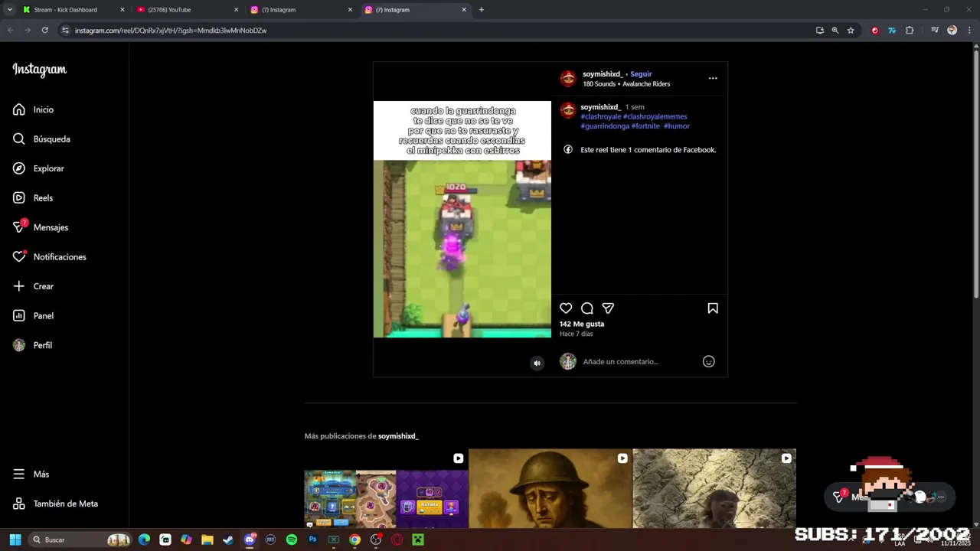Open the #guarrindonga hashtag
980x551 pixels.
click(605, 126)
